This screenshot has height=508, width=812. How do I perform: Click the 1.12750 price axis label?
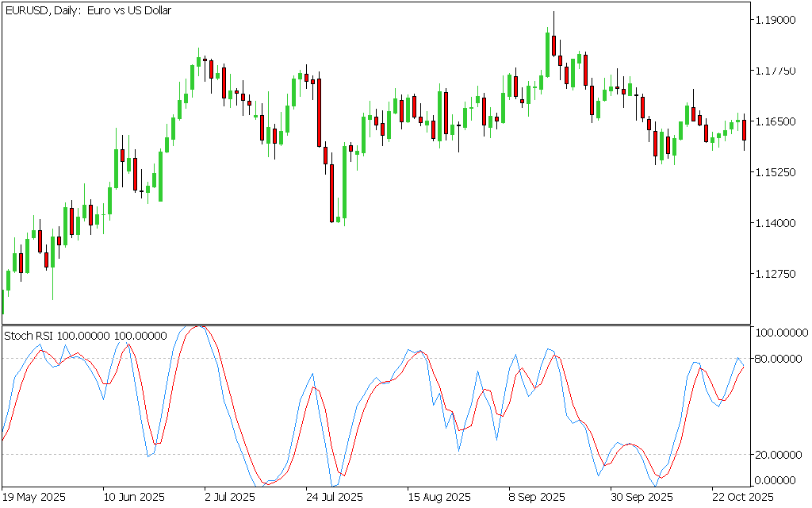[776, 274]
